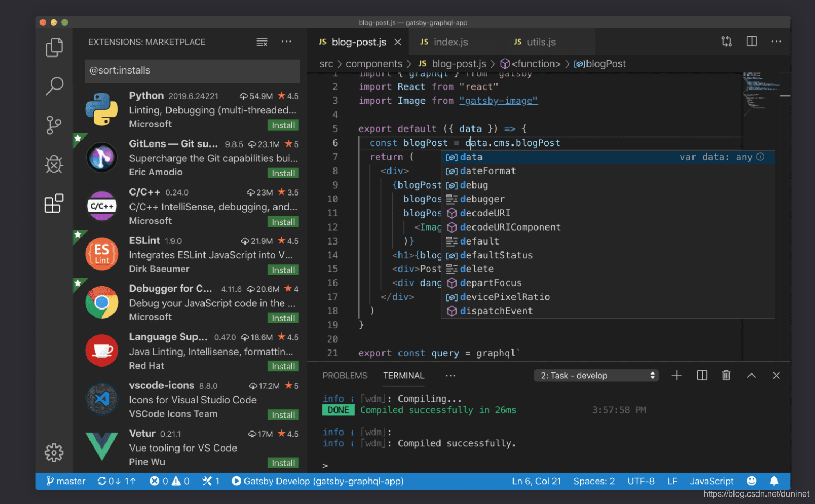815x504 pixels.
Task: Expand src breadcrumb segment
Action: pos(326,64)
